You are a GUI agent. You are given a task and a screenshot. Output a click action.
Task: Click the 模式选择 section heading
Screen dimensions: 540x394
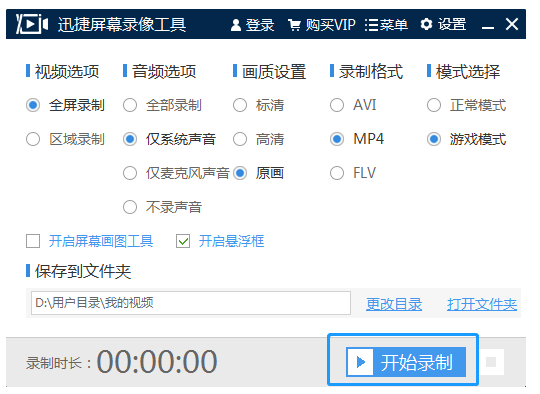468,72
